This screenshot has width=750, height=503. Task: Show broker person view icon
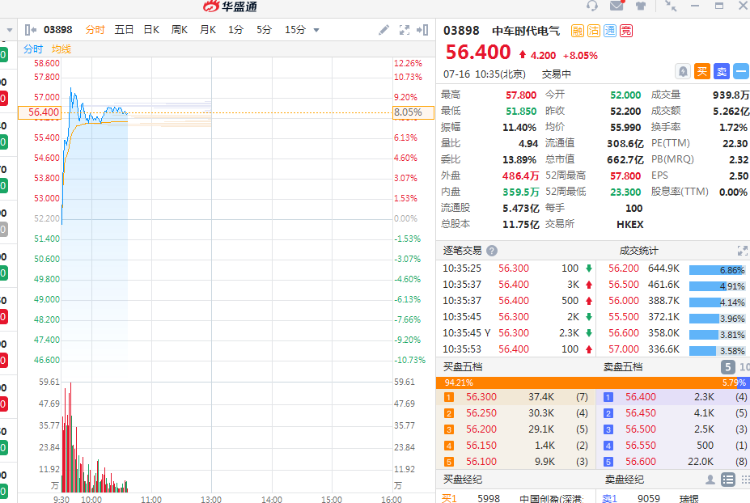coord(710,480)
